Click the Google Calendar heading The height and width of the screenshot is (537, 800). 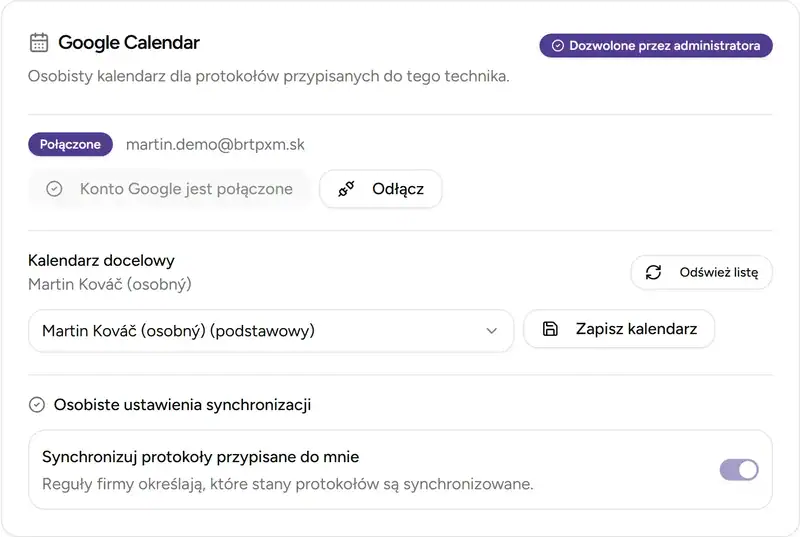point(129,42)
